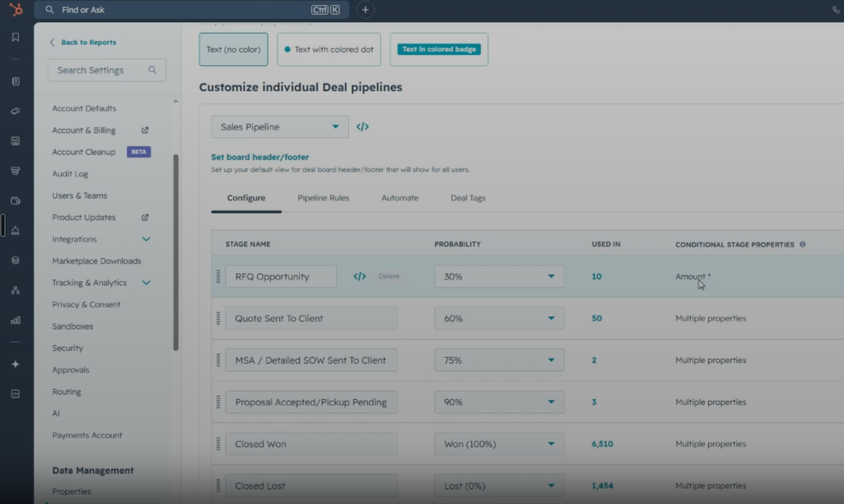The image size is (844, 504).
Task: Click the Find or Ask search bar
Action: click(192, 10)
